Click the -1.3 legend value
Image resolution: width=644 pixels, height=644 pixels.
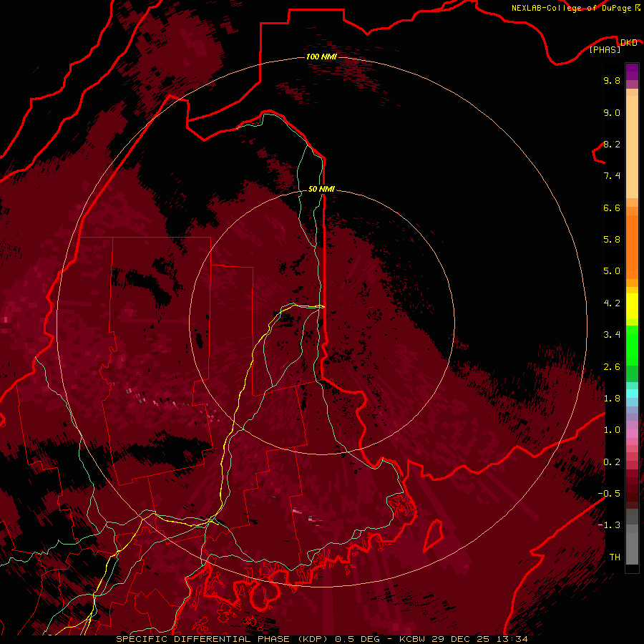click(x=609, y=525)
